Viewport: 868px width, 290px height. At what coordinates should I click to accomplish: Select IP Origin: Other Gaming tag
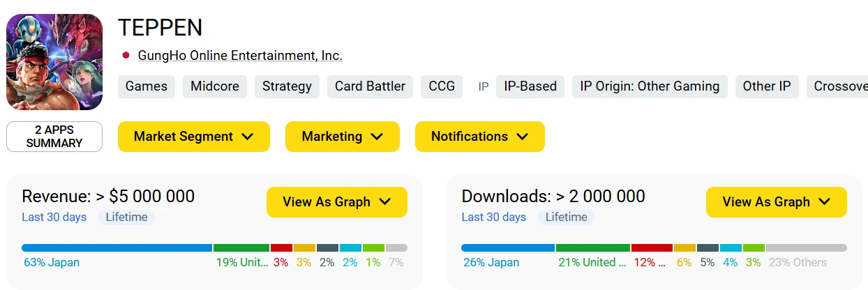coord(650,86)
